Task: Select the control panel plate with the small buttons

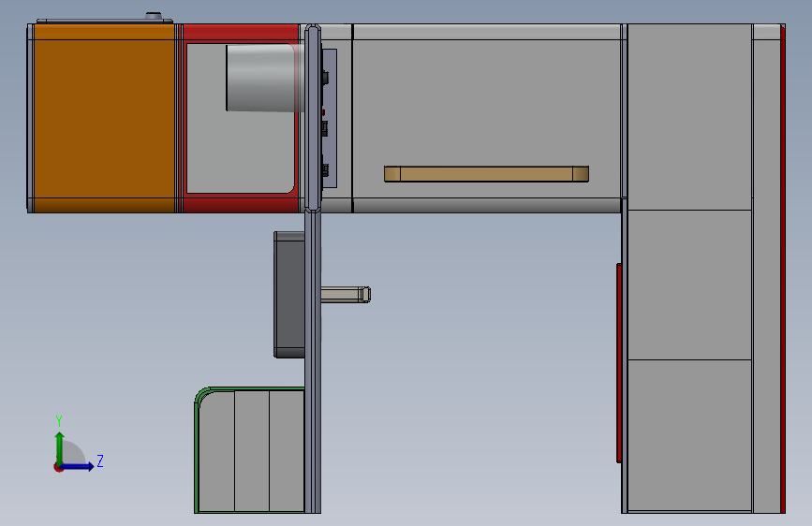Action: coord(330,118)
